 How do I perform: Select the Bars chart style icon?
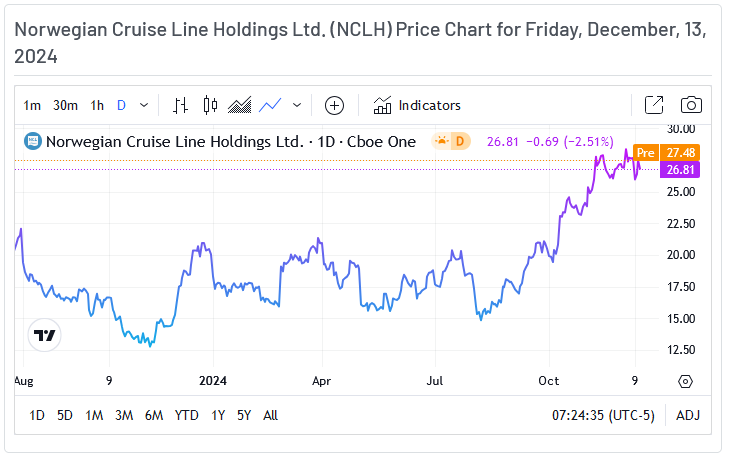(181, 105)
